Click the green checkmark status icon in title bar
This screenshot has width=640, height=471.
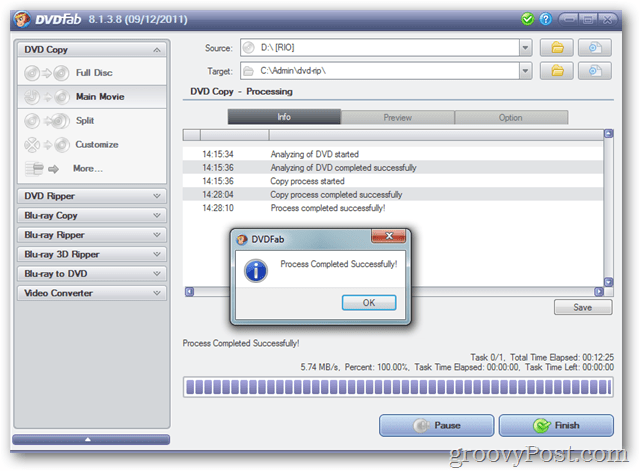[x=527, y=19]
